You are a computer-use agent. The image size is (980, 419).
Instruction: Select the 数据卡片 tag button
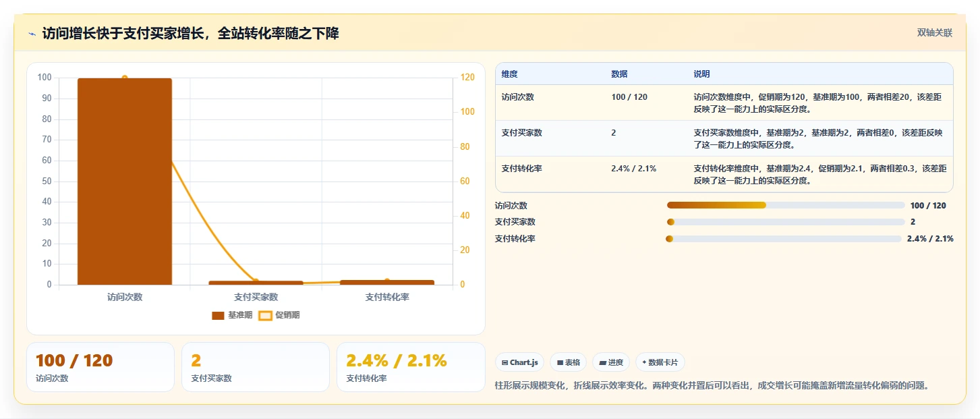point(660,362)
